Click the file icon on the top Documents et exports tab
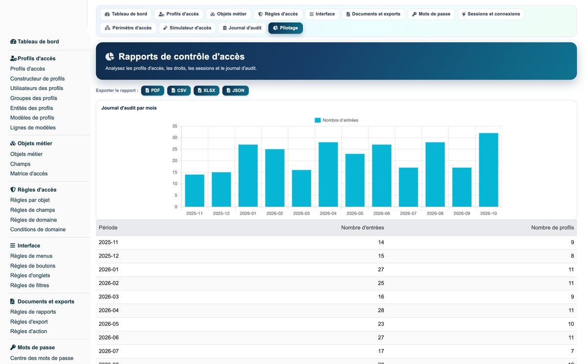The height and width of the screenshot is (364, 588). point(348,14)
